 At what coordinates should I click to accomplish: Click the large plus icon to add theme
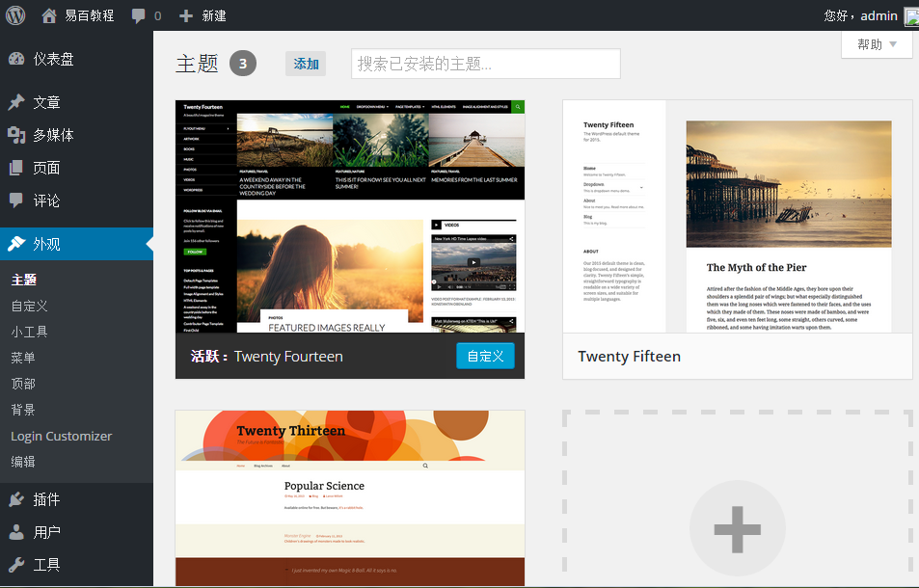coord(738,529)
